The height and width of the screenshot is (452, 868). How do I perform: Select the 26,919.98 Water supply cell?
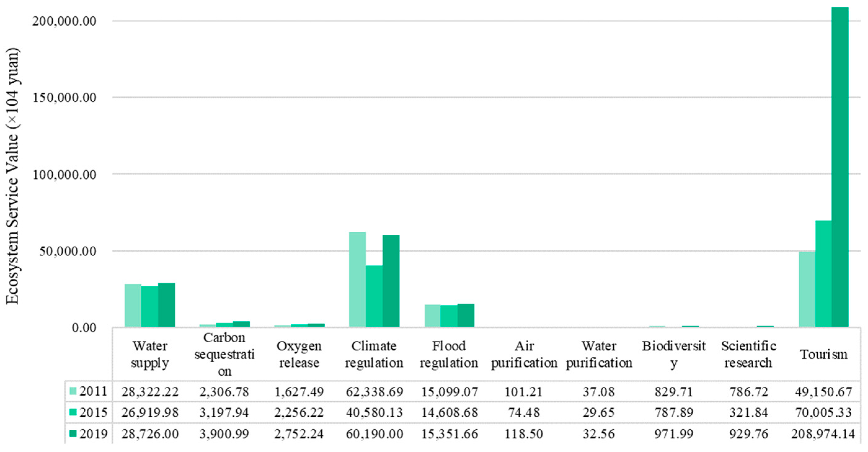point(150,413)
